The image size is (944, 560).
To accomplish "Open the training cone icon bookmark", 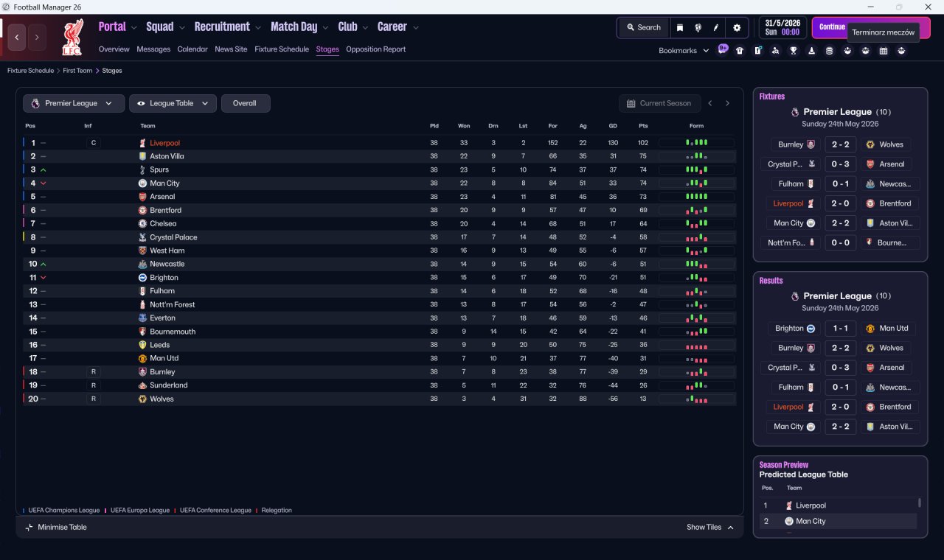I will [811, 51].
